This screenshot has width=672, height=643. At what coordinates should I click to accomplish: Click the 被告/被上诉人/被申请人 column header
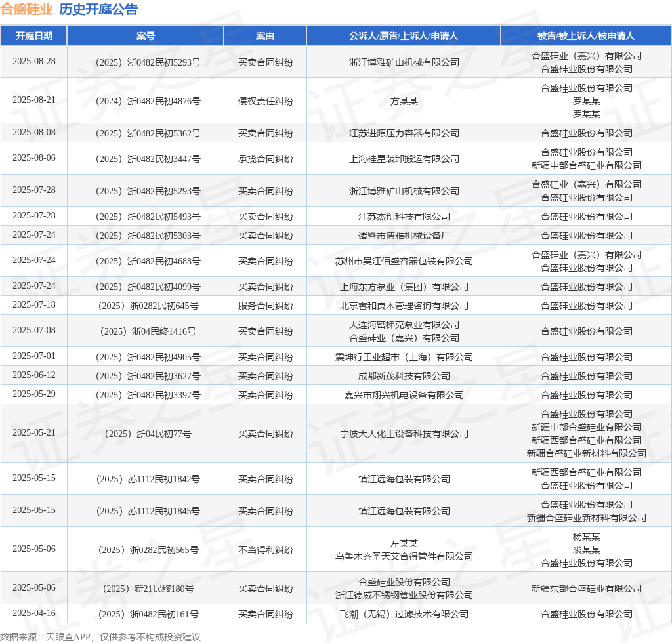(x=586, y=36)
